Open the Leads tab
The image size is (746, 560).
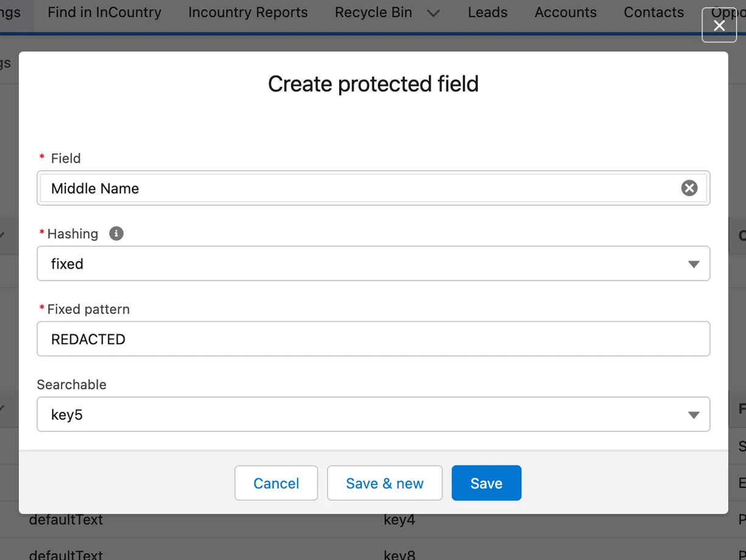(x=487, y=12)
